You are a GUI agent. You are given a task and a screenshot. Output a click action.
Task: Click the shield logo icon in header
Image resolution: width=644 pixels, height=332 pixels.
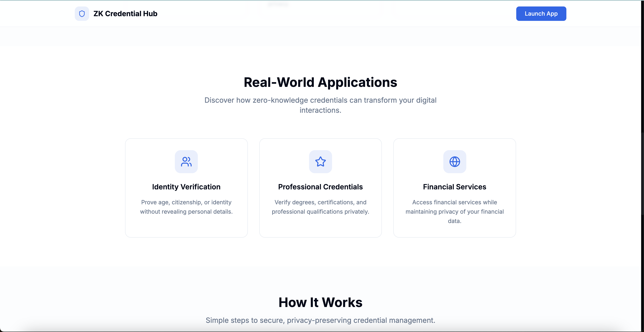pyautogui.click(x=82, y=13)
